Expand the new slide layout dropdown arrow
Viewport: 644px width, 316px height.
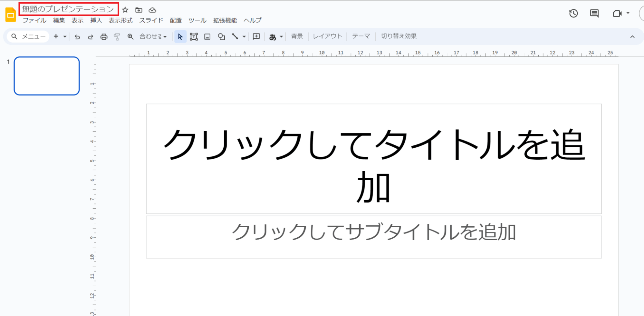click(x=65, y=37)
